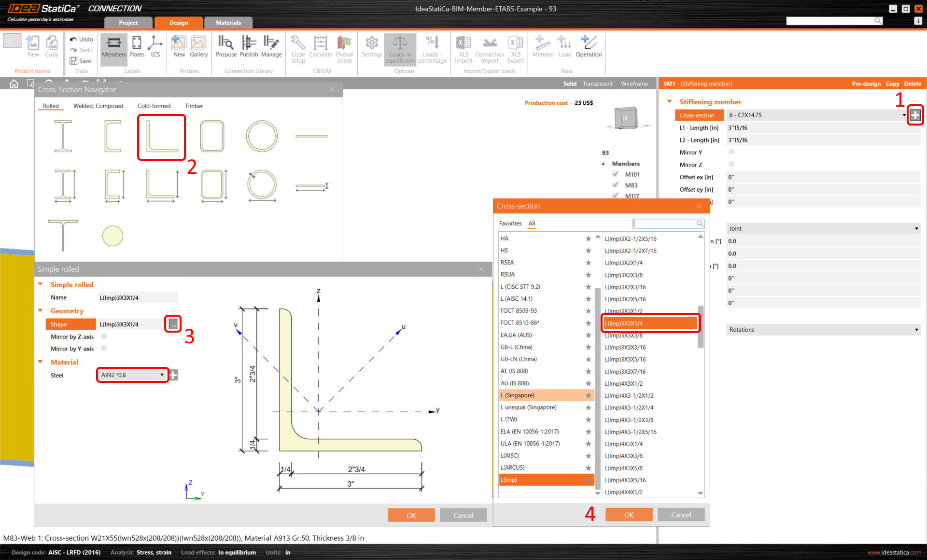Click Pre-design for the stiffening member
The width and height of the screenshot is (927, 560).
866,84
